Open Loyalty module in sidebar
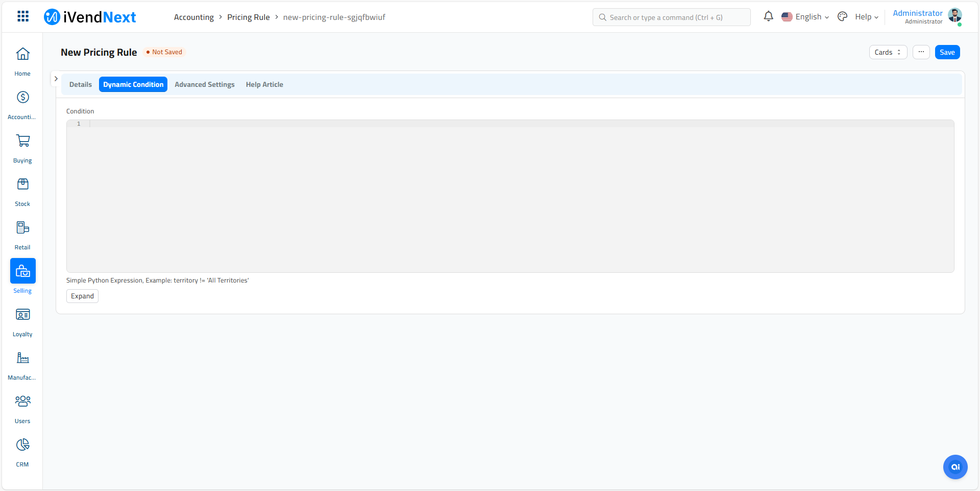The width and height of the screenshot is (980, 491). click(22, 322)
